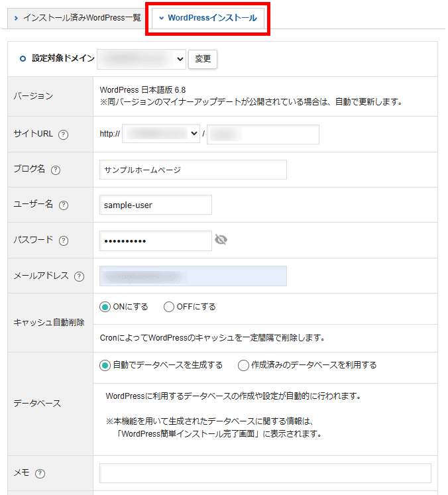Click the 変更 button

pyautogui.click(x=203, y=59)
